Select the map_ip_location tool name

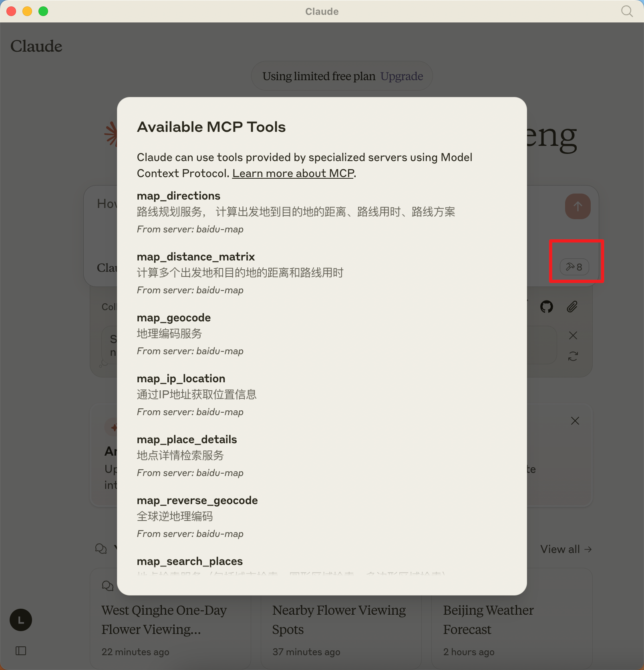[181, 378]
